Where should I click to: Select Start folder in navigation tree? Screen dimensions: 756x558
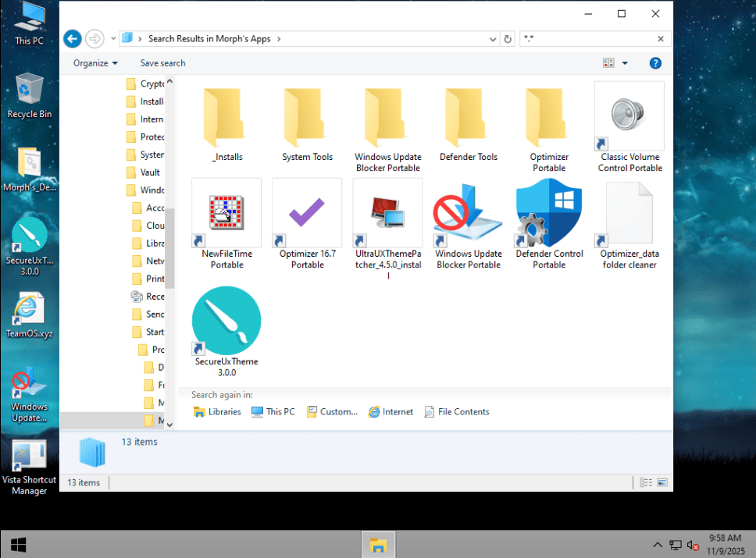pyautogui.click(x=148, y=332)
